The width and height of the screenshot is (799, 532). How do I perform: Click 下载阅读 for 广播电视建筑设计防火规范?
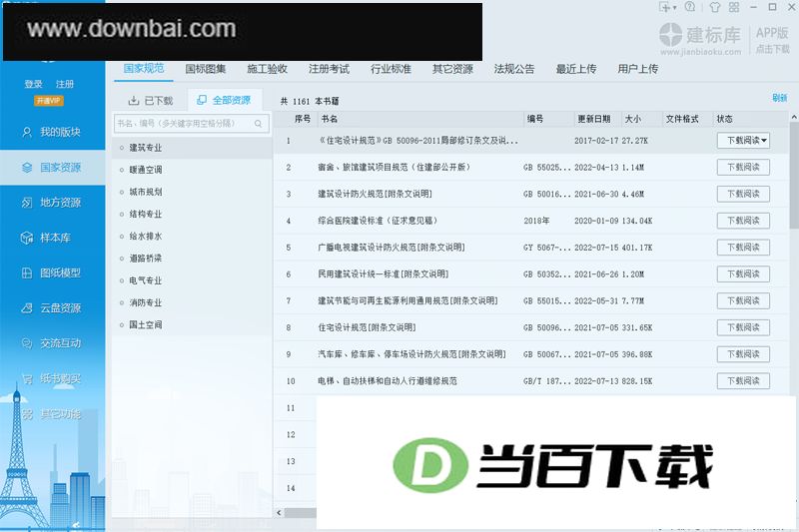click(743, 248)
